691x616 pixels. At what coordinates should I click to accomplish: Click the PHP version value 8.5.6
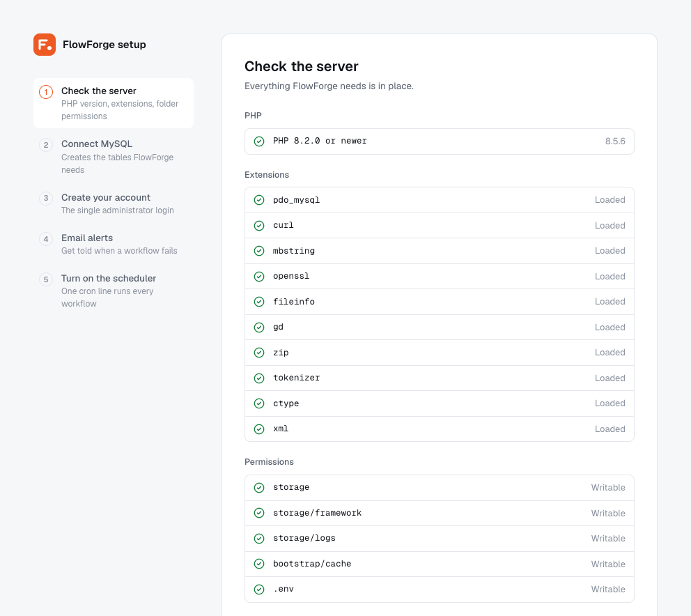point(615,141)
